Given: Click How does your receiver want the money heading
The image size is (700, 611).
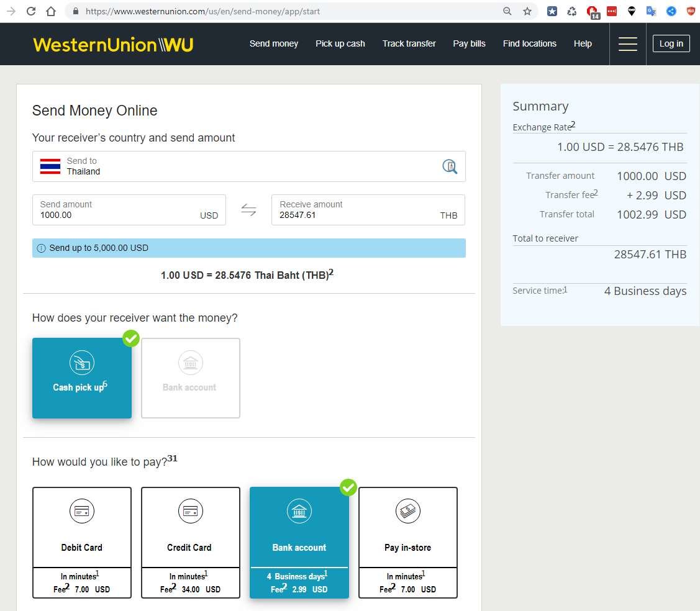Looking at the screenshot, I should (135, 318).
